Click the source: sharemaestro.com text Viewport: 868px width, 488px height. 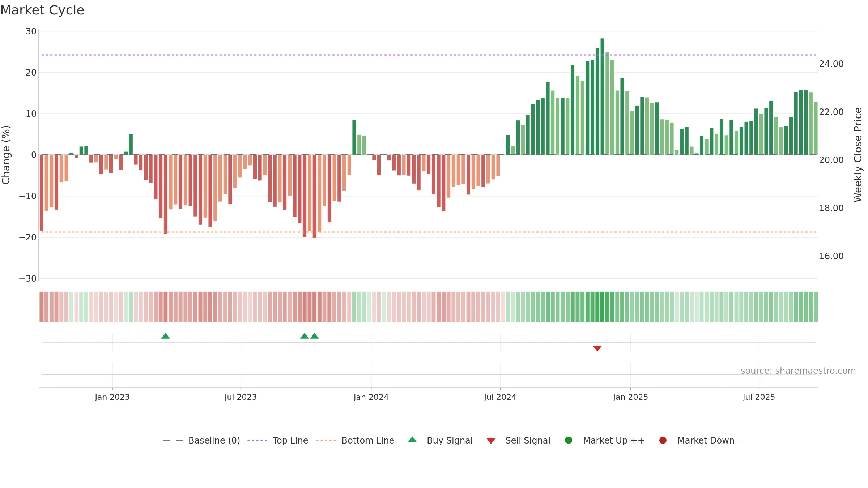[x=798, y=371]
